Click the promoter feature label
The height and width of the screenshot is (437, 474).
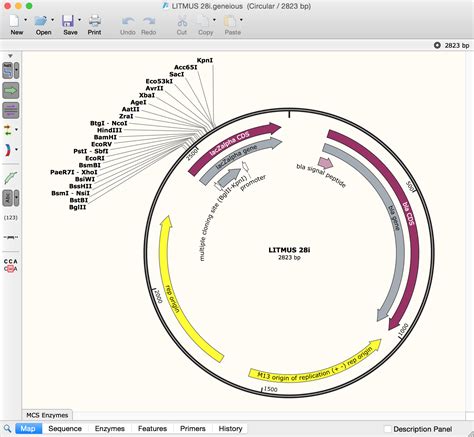[x=253, y=183]
